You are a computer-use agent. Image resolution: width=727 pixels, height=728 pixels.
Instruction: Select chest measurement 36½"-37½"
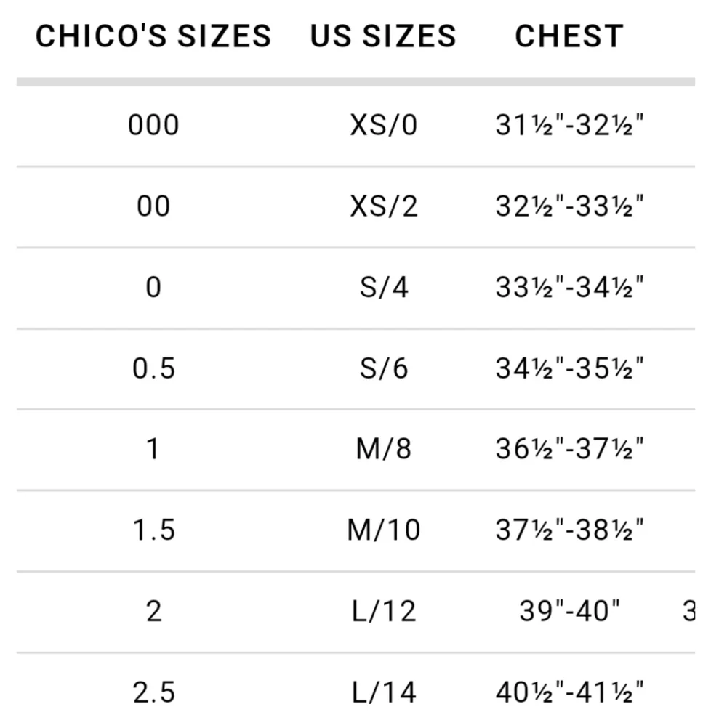(569, 449)
